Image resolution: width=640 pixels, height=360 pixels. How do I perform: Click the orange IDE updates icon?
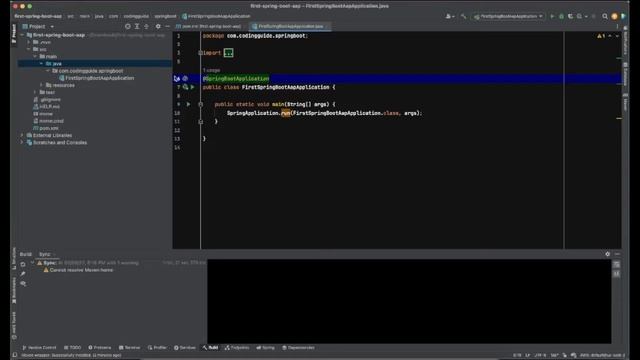[x=614, y=16]
